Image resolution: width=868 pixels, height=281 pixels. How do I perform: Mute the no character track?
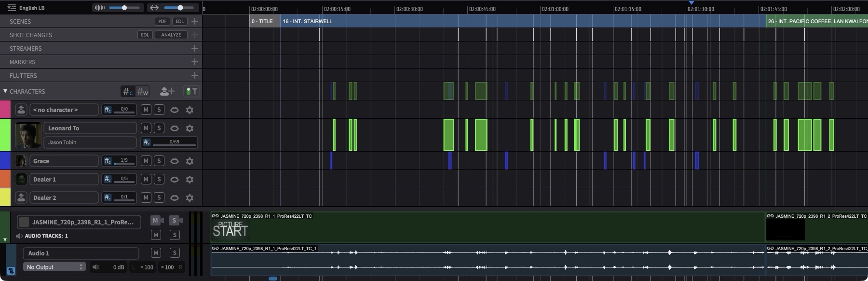pos(146,110)
